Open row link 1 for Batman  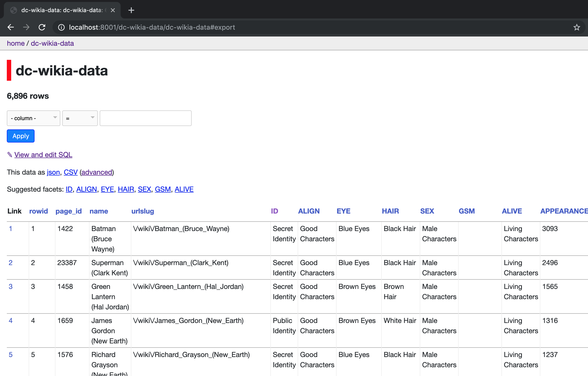tap(10, 229)
